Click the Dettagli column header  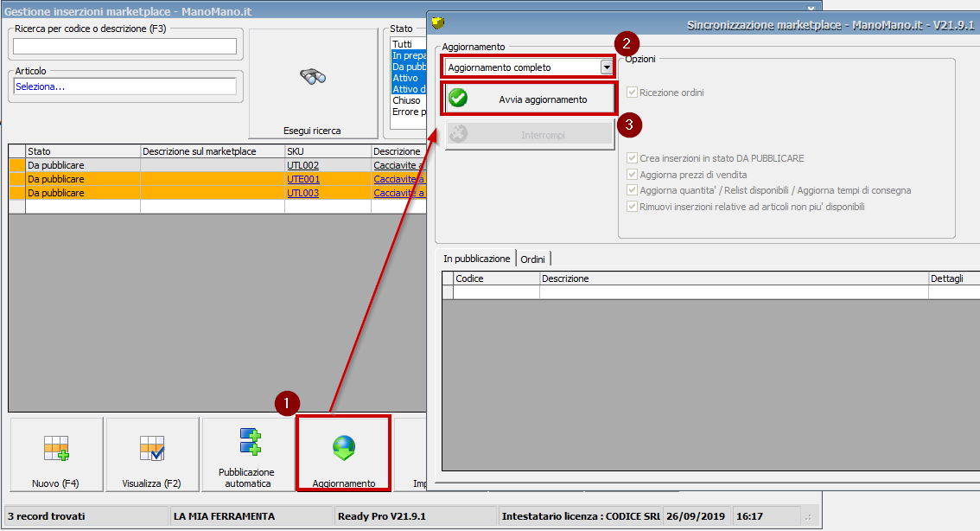pyautogui.click(x=954, y=278)
